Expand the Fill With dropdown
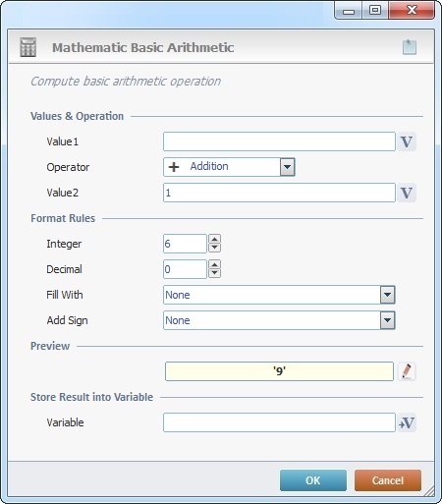Image resolution: width=442 pixels, height=504 pixels. pyautogui.click(x=388, y=295)
